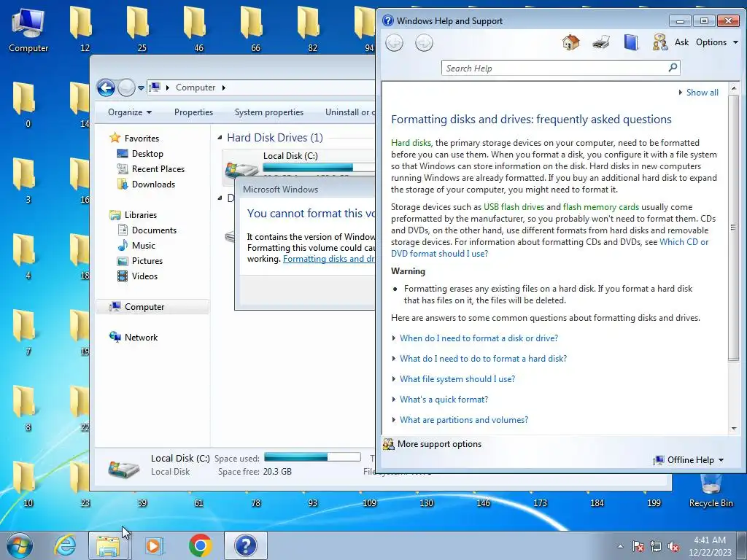Viewport: 747px width, 560px height.
Task: Click Computer in address bar breadcrumb
Action: pos(196,87)
